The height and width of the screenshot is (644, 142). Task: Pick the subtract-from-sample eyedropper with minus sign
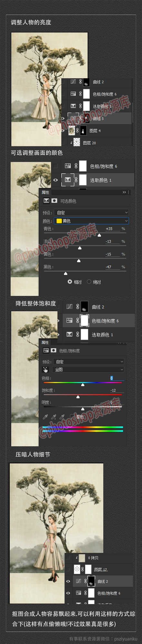click(62, 417)
